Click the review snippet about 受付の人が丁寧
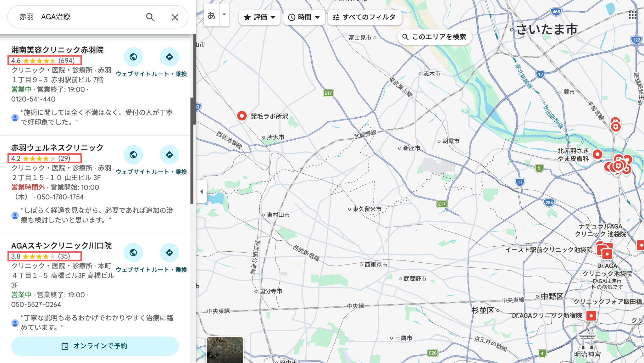This screenshot has width=644, height=363. (x=97, y=117)
